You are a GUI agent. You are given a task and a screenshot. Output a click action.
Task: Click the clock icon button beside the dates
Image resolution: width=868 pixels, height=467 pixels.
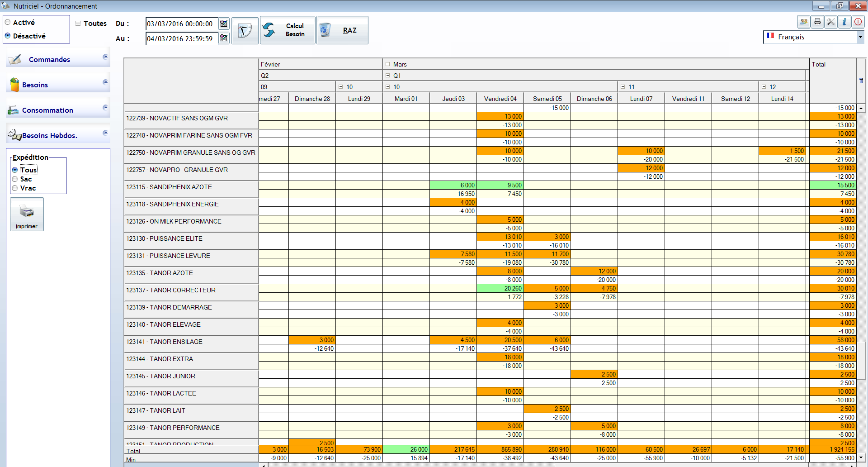[245, 30]
